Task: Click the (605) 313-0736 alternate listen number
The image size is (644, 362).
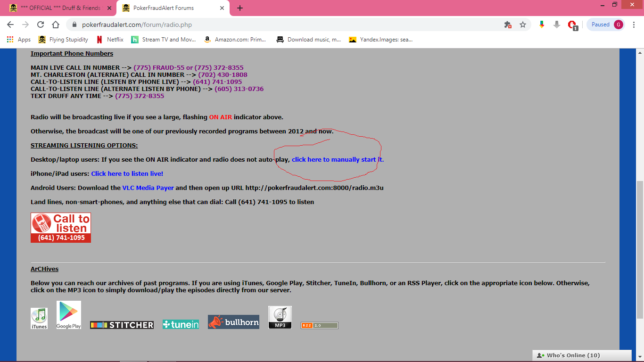Action: pyautogui.click(x=239, y=89)
